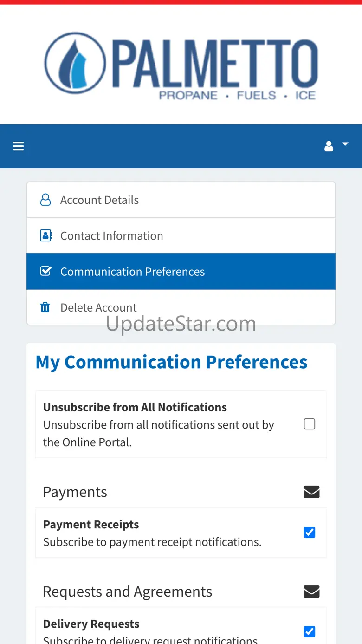Click the Palmetto Propane logo
362x644 pixels.
tap(181, 64)
